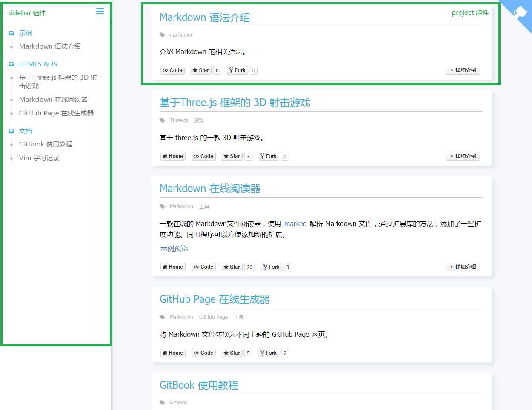This screenshot has height=410, width=532.
Task: Select Vim 学习记录 in sidebar
Action: point(39,158)
